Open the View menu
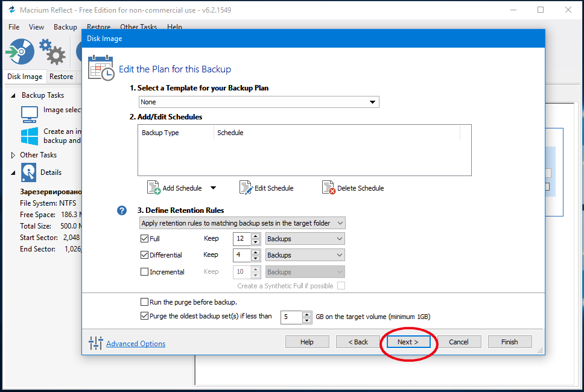Screen dimensions: 584x392 [x=36, y=27]
